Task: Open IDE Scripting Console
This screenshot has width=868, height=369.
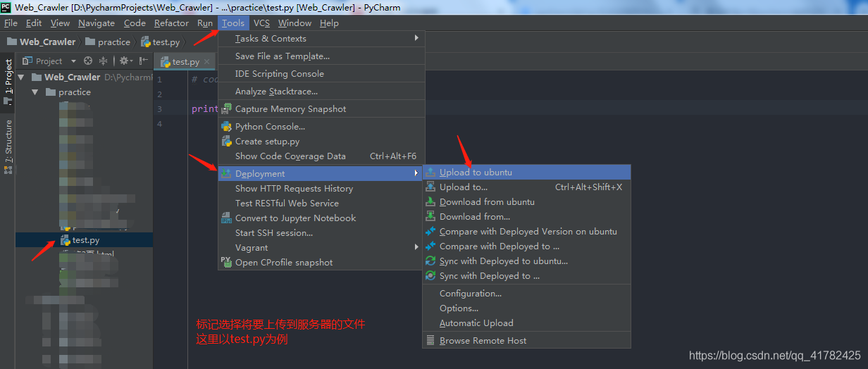Action: 322,74
